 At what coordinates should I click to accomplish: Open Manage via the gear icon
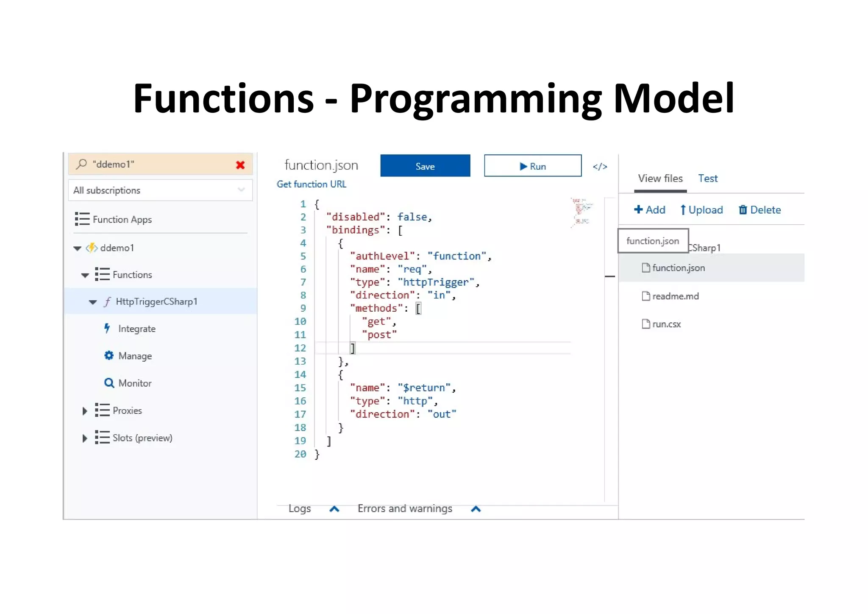[109, 355]
